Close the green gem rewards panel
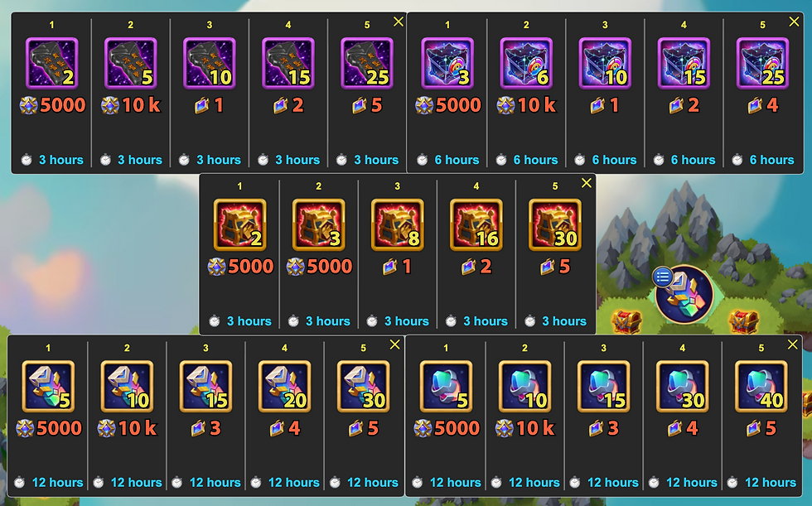This screenshot has height=506, width=812. click(792, 345)
